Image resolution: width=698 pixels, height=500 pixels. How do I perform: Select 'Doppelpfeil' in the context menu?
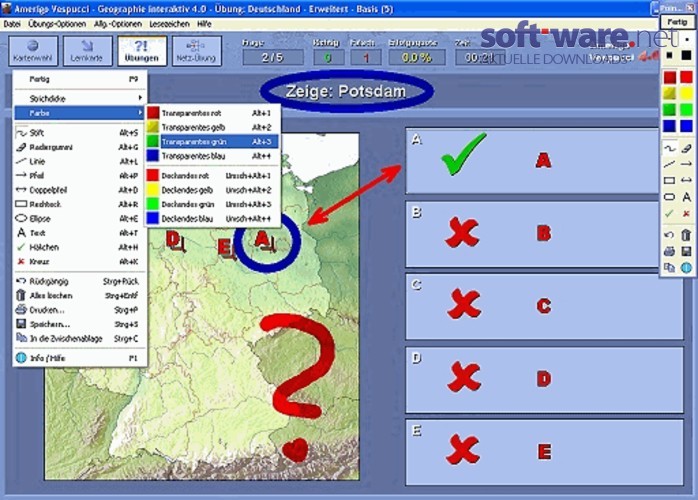tap(80, 190)
